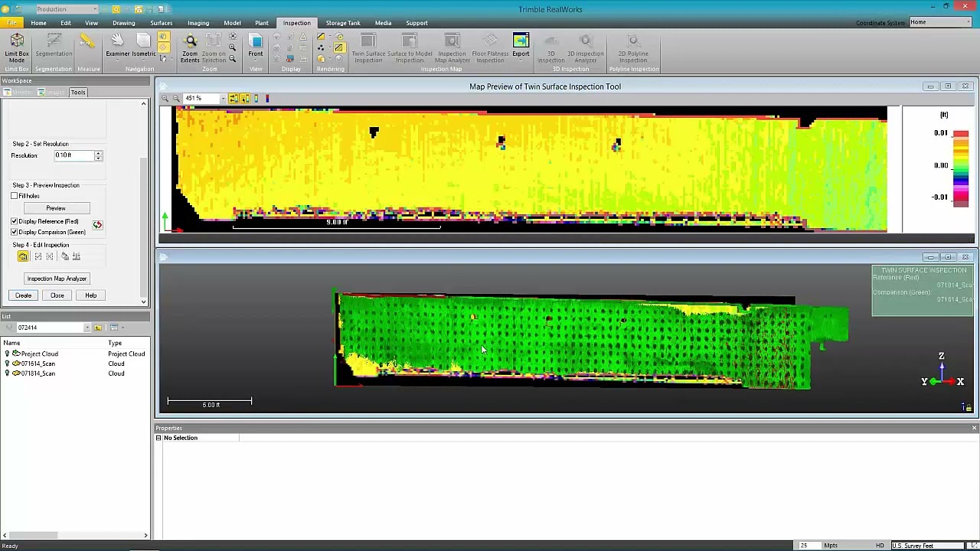Select the Tools workspace tab
Viewport: 980px width, 551px height.
78,93
